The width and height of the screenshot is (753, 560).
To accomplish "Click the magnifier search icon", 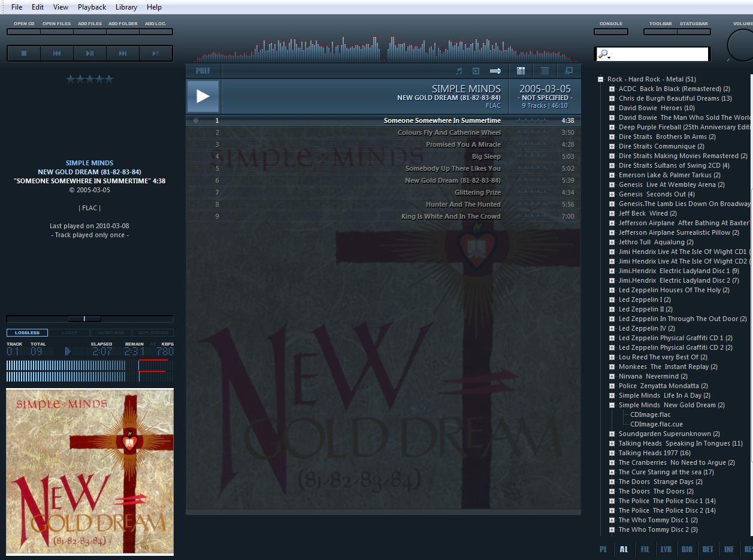I will point(603,55).
